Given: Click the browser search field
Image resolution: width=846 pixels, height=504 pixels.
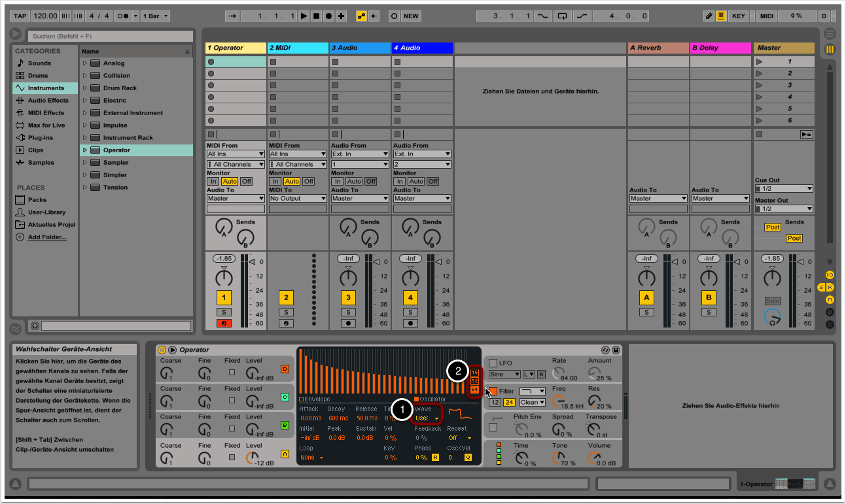Looking at the screenshot, I should (110, 37).
